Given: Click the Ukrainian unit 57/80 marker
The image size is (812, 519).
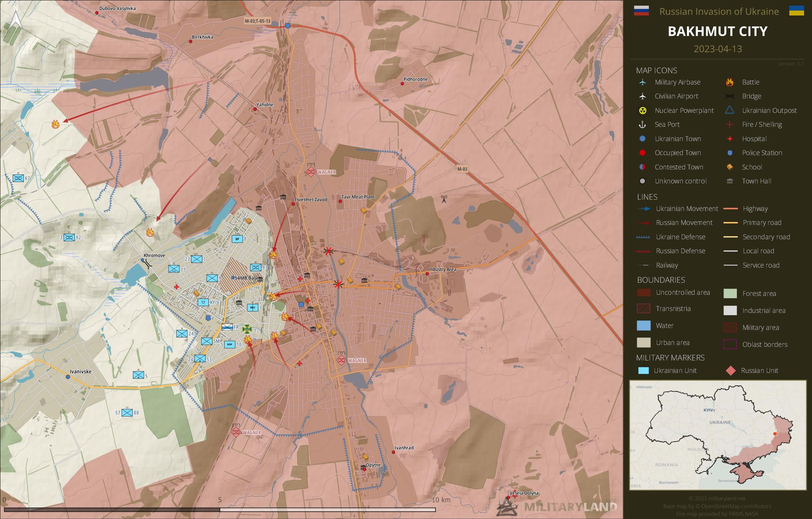Looking at the screenshot, I should (127, 413).
